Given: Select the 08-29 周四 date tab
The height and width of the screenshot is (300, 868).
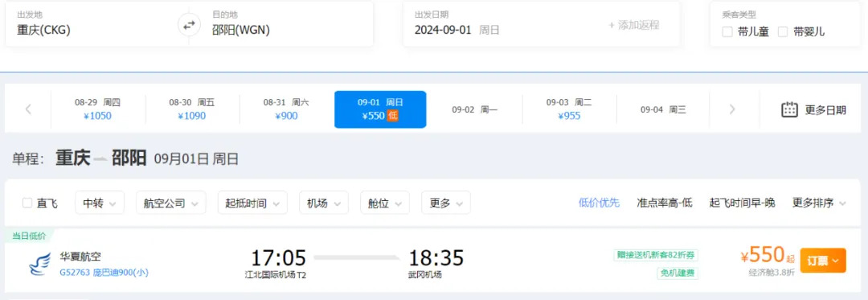Looking at the screenshot, I should point(97,109).
